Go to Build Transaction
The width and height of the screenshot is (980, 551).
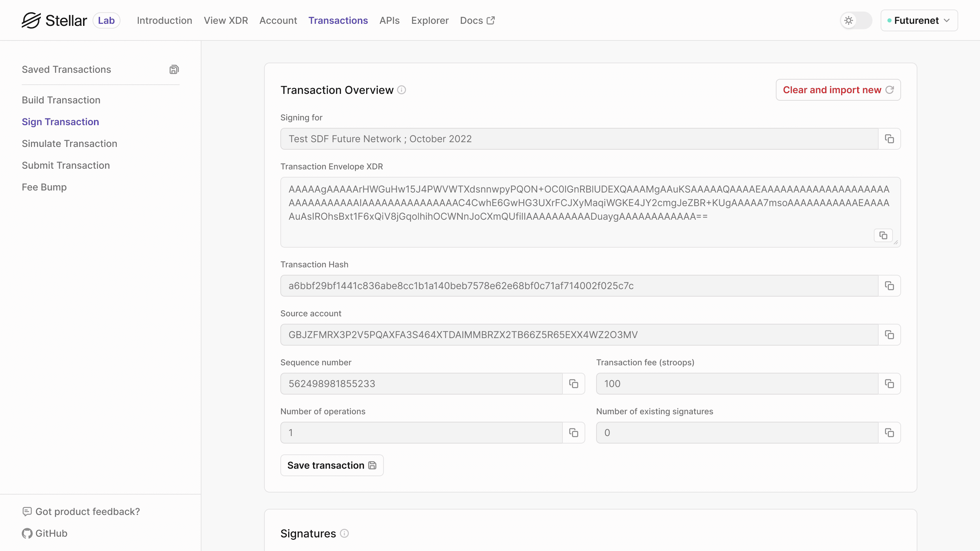(x=61, y=100)
